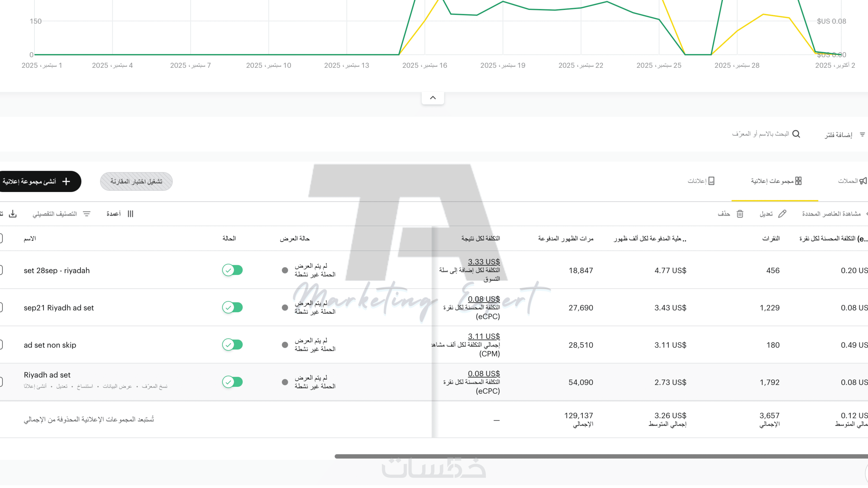Switch off the Riyadh ad set toggle
This screenshot has height=488, width=868.
(232, 382)
